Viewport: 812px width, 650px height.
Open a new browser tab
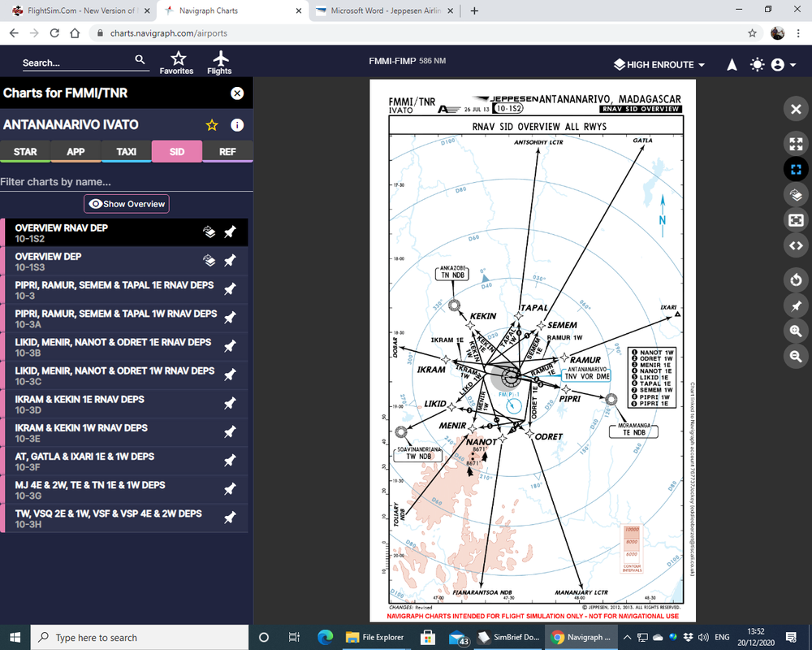[474, 11]
